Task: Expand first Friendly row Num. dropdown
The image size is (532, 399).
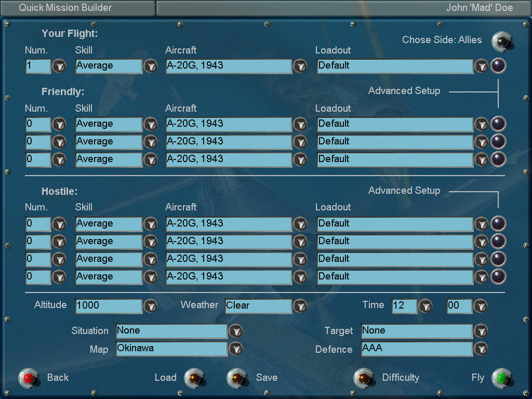Action: [59, 125]
